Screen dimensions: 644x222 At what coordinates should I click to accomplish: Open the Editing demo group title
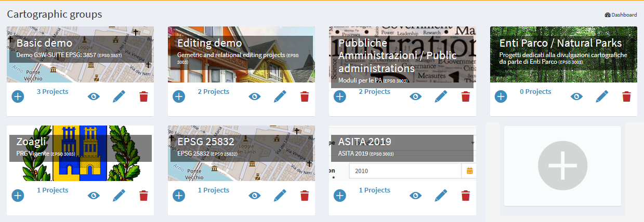tap(209, 43)
